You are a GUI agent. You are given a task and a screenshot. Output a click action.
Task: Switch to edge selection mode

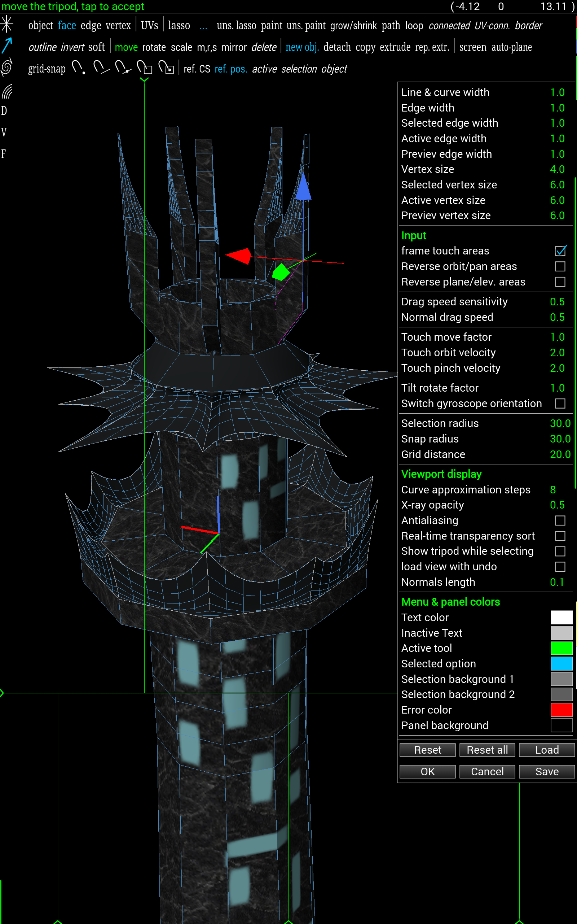91,26
